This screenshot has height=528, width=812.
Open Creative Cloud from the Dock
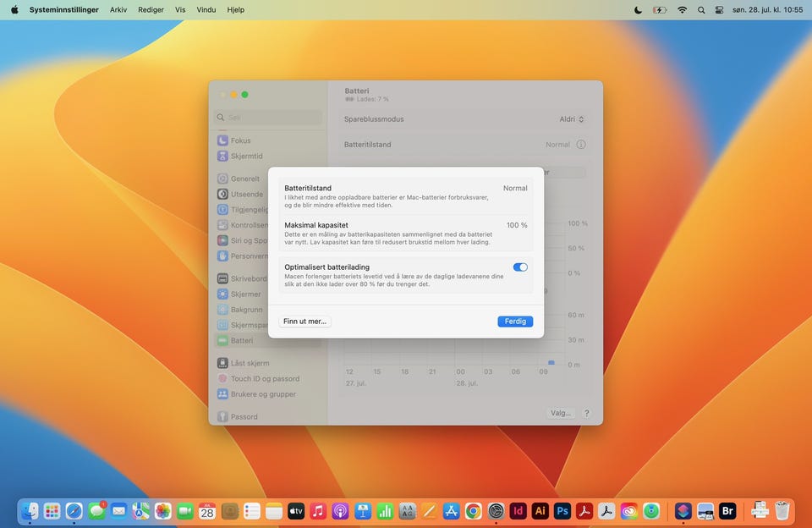click(628, 511)
